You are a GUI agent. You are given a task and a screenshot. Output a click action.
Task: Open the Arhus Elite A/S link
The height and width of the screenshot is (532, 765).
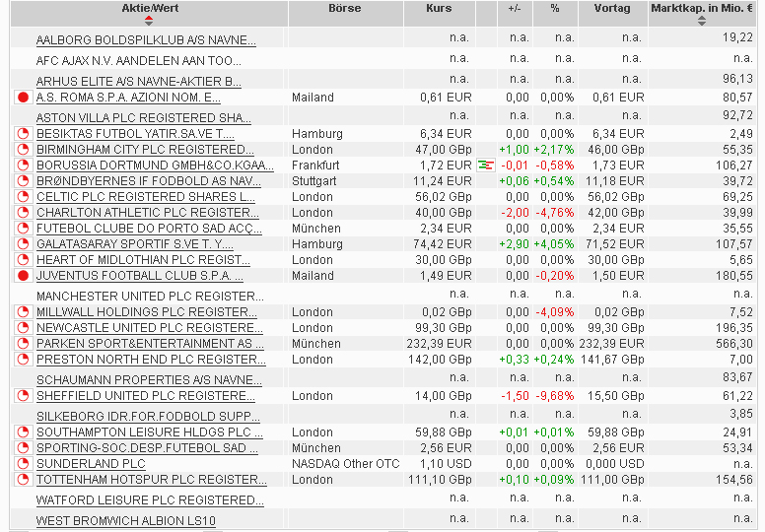(139, 82)
